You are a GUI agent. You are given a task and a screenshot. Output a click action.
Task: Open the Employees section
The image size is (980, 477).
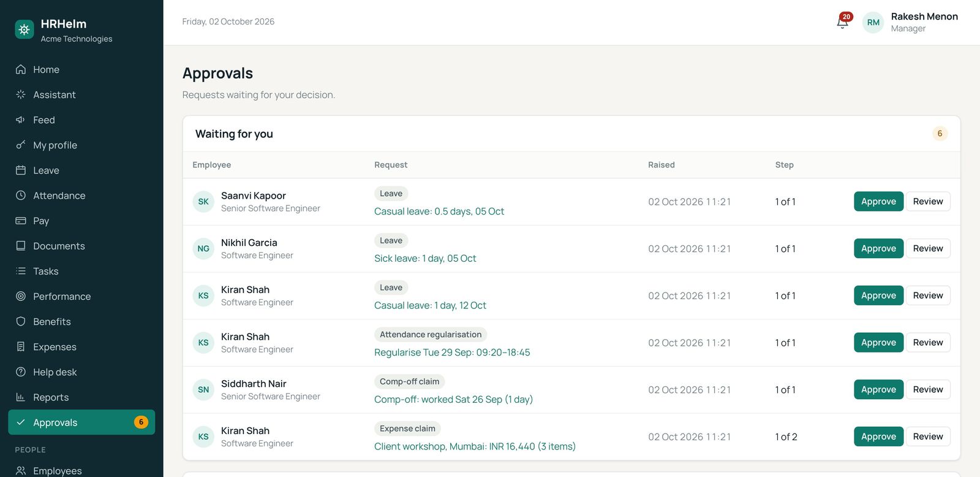pyautogui.click(x=81, y=470)
